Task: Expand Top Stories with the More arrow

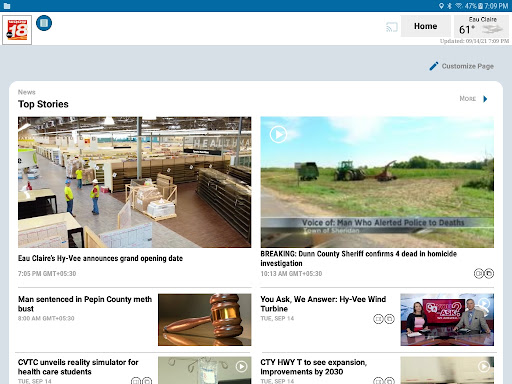Action: pos(485,99)
